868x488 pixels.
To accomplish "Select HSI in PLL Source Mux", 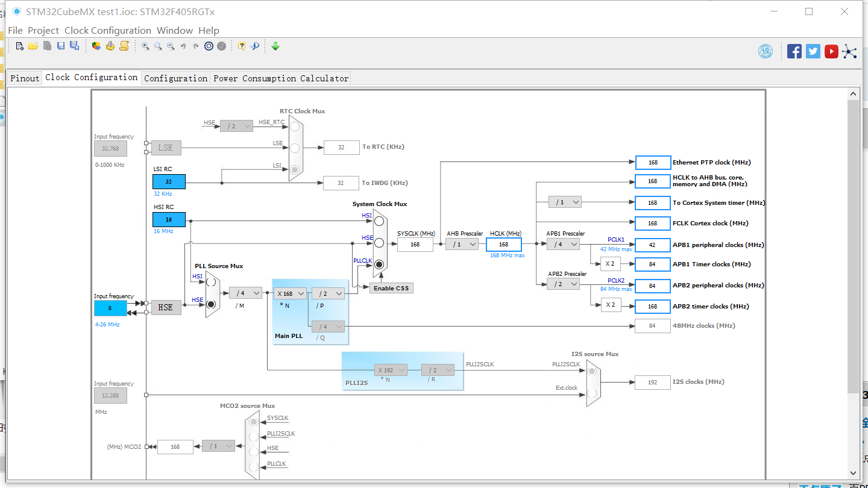I will pos(211,281).
